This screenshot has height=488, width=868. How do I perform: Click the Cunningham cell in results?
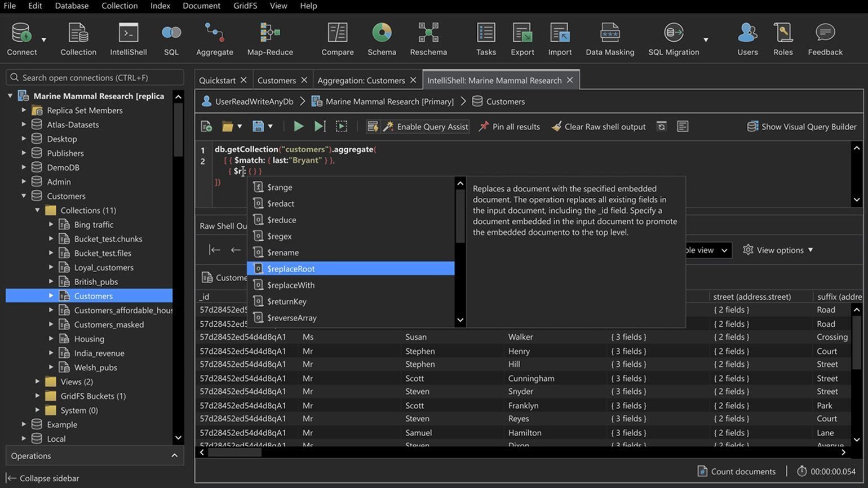(531, 378)
